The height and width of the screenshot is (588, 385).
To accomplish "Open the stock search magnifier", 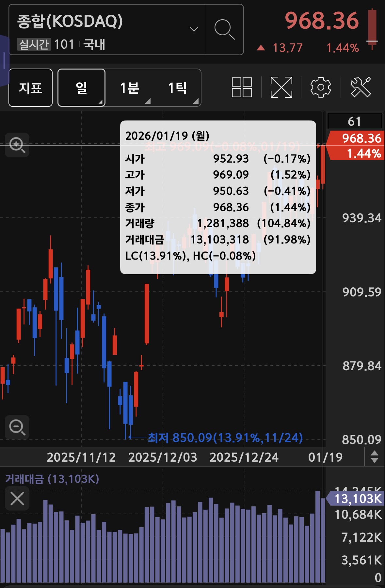I will click(x=225, y=29).
